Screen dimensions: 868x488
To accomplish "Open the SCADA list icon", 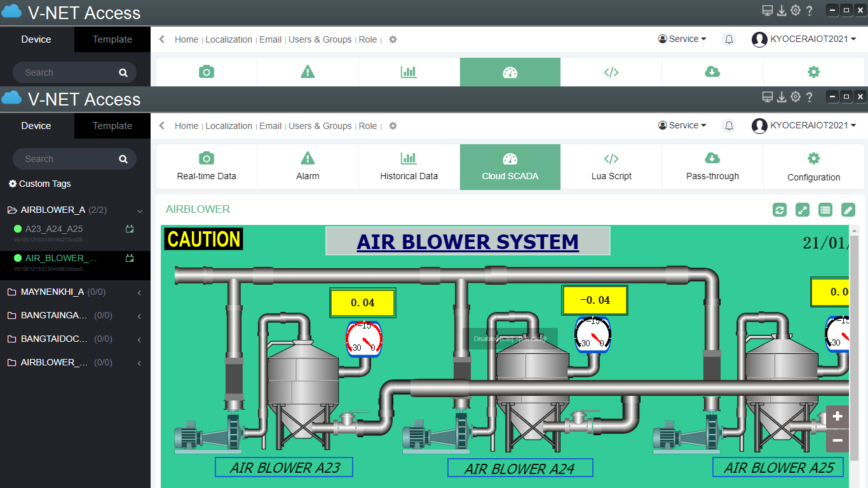I will (825, 210).
